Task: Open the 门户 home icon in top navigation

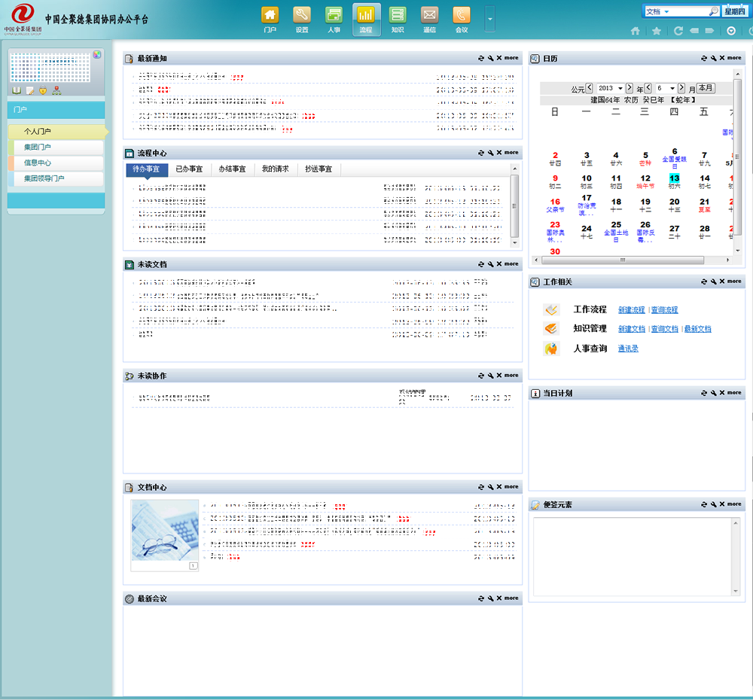Action: [x=270, y=20]
